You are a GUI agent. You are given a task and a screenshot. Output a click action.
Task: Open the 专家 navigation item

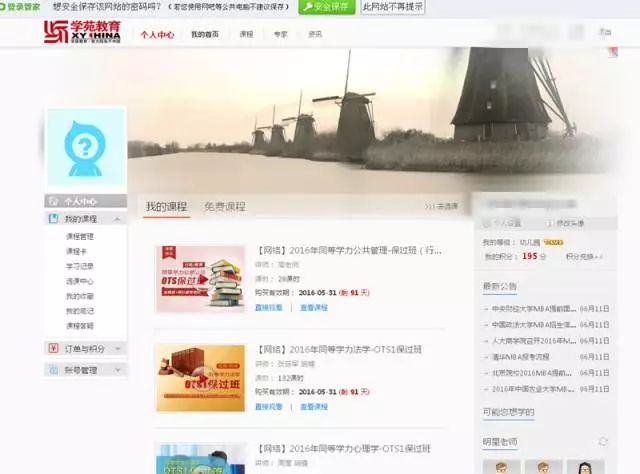click(x=281, y=34)
